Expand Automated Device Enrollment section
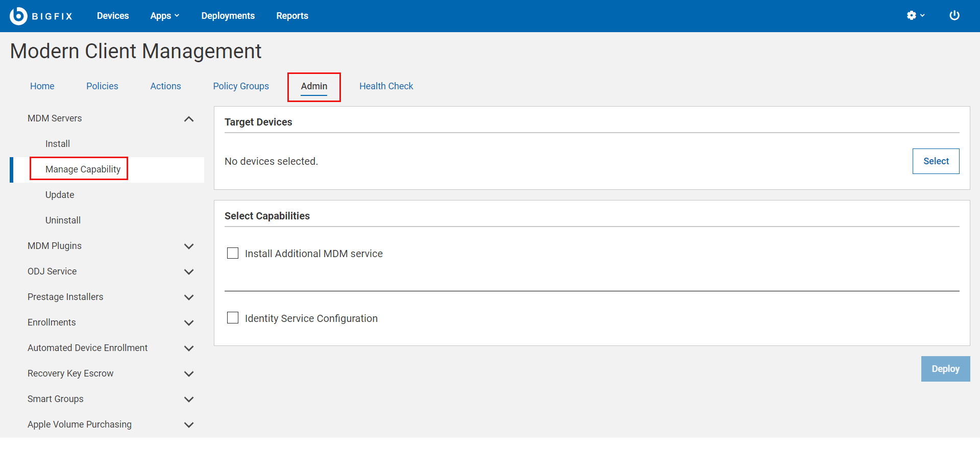980x450 pixels. [x=189, y=348]
